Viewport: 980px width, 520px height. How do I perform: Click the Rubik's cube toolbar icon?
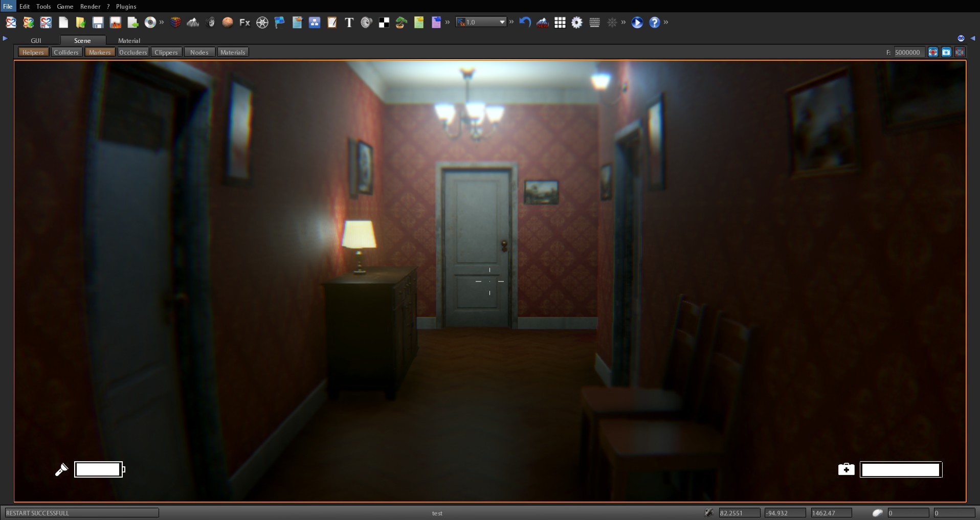[x=176, y=22]
